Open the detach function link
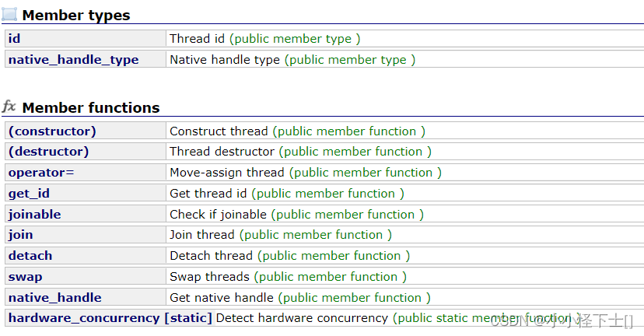This screenshot has height=336, width=644. tap(30, 255)
